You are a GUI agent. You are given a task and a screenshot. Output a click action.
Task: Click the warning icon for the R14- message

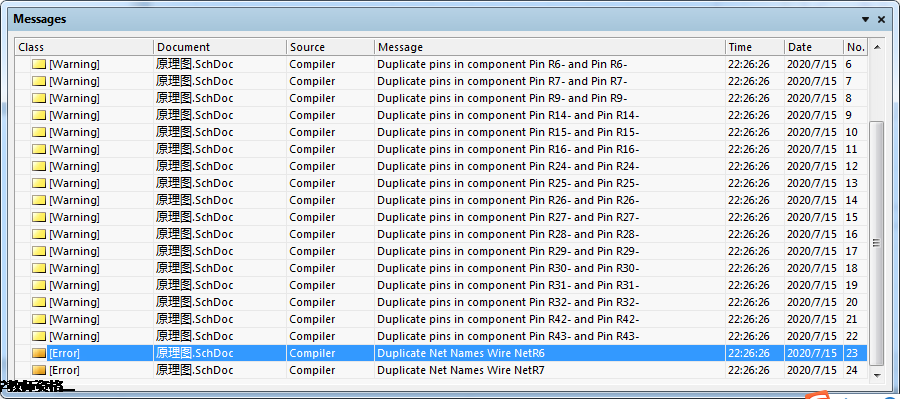pyautogui.click(x=38, y=115)
